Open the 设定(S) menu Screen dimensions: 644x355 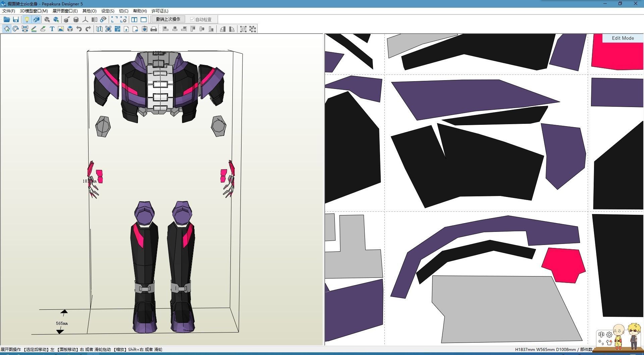click(108, 11)
